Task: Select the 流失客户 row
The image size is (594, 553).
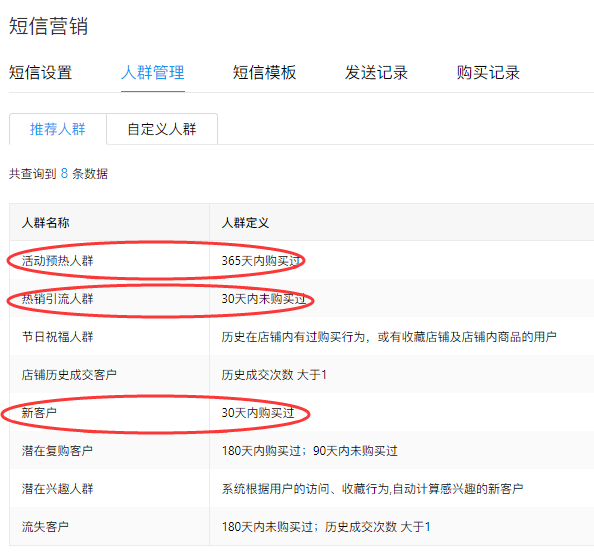Action: point(302,526)
